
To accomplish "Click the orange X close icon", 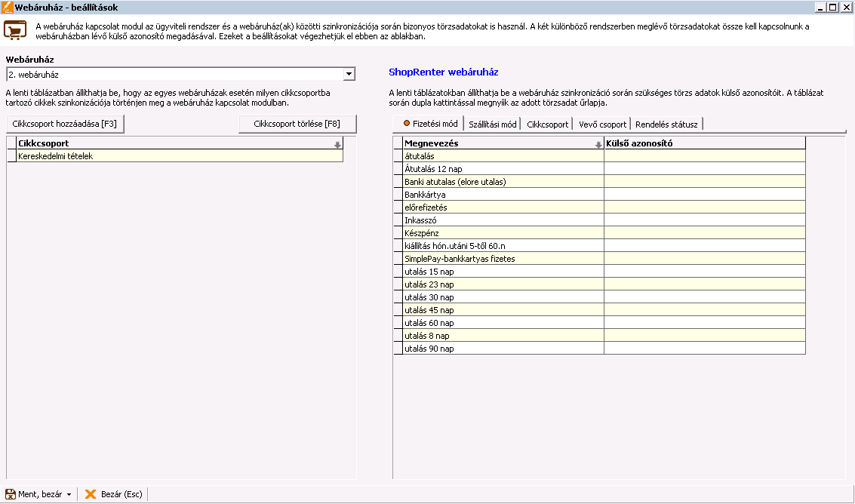I will click(x=91, y=494).
